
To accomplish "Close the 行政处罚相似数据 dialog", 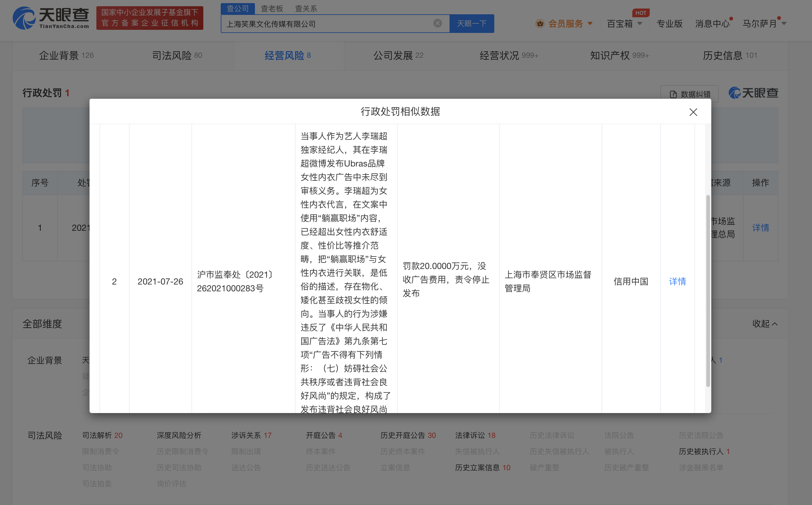I will pos(693,112).
